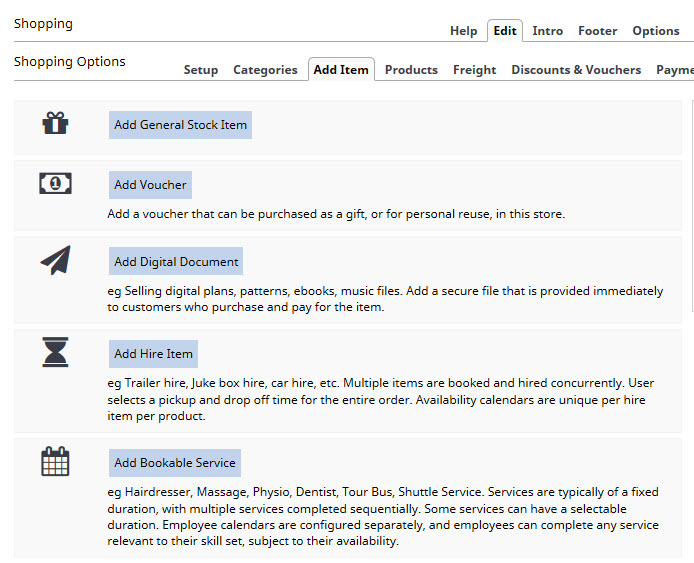The height and width of the screenshot is (563, 694).
Task: Go to Discounts & Vouchers sub-tab
Action: tap(576, 69)
